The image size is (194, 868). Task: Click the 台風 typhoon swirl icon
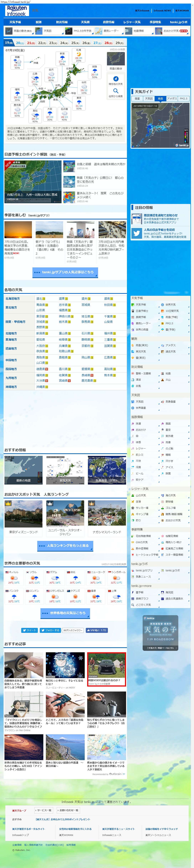coord(133,386)
